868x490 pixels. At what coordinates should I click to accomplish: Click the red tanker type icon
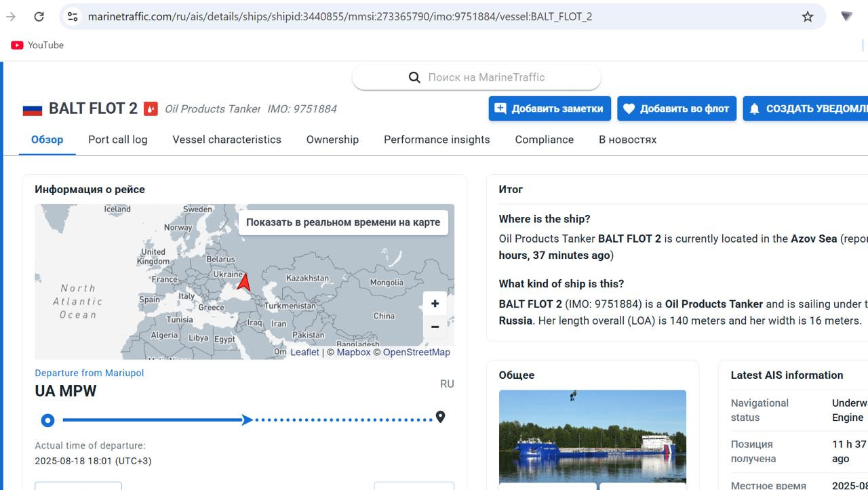(x=151, y=108)
